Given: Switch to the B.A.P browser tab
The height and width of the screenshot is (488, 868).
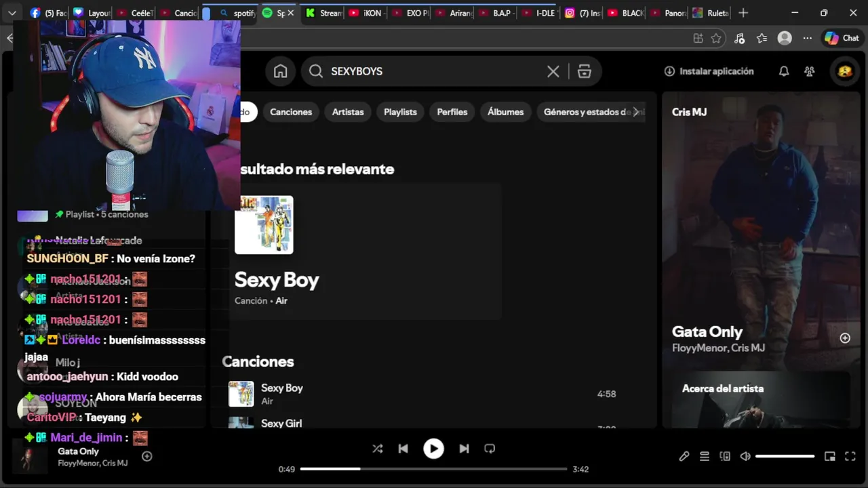Looking at the screenshot, I should (497, 13).
